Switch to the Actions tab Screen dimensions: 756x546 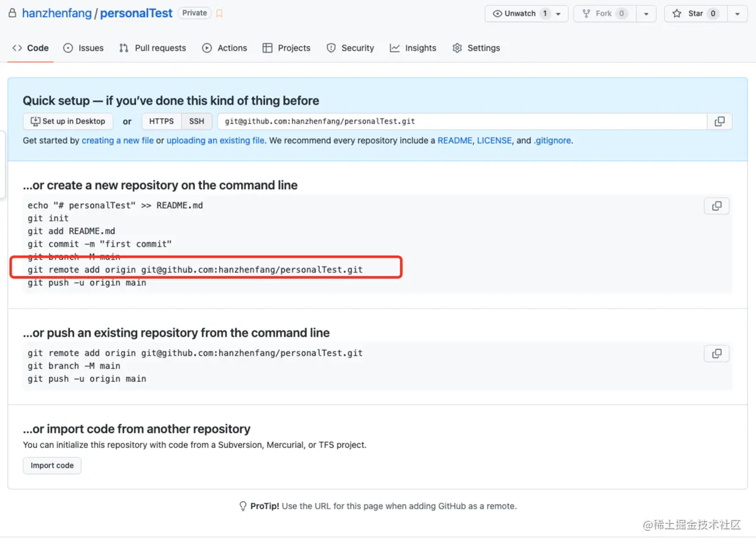tap(224, 48)
